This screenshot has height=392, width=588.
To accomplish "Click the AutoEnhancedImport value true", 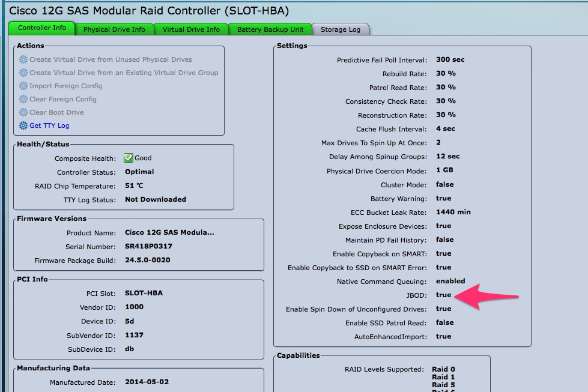I will click(x=444, y=336).
